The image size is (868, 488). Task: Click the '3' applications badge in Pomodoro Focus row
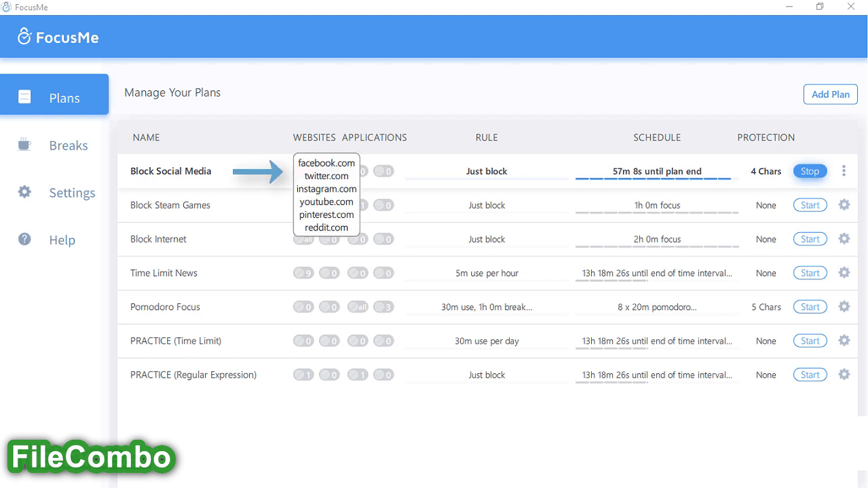point(384,307)
